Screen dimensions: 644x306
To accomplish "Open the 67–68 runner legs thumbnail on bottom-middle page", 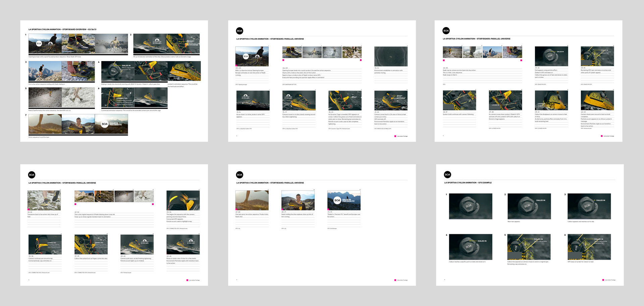I will [252, 200].
